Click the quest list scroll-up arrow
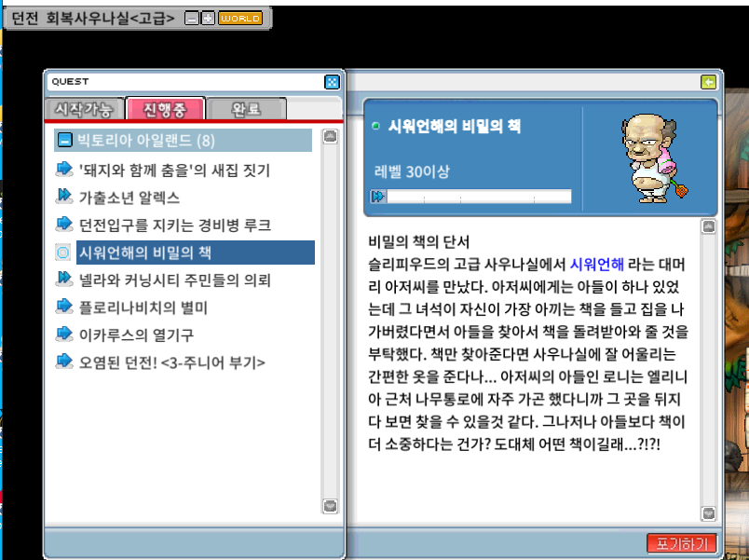This screenshot has height=560, width=749. 330,137
